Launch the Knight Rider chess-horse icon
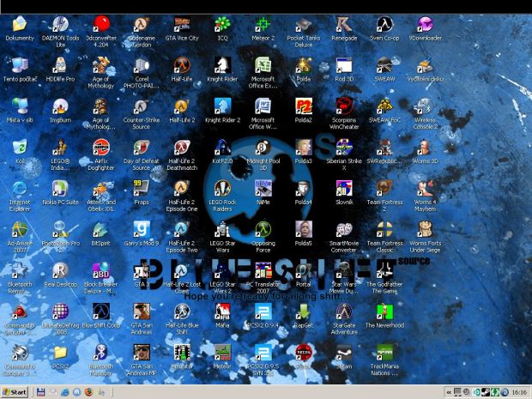The height and width of the screenshot is (399, 532). point(222,65)
